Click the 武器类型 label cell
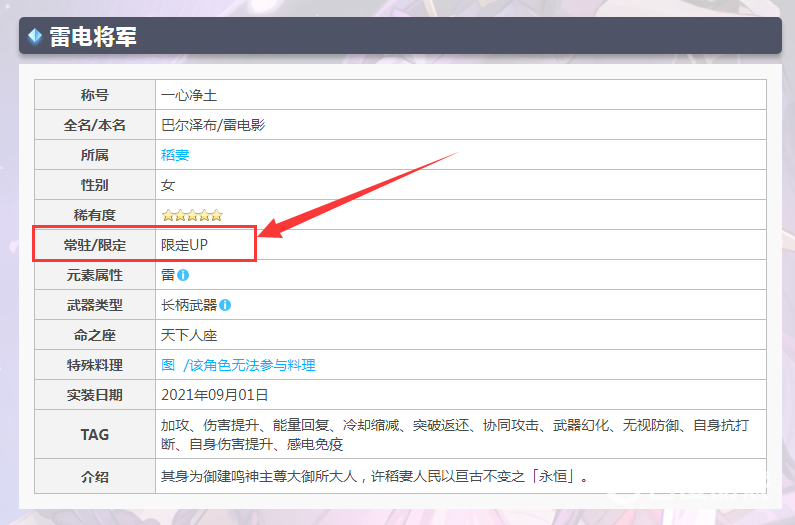Viewport: 795px width, 525px height. coord(95,305)
